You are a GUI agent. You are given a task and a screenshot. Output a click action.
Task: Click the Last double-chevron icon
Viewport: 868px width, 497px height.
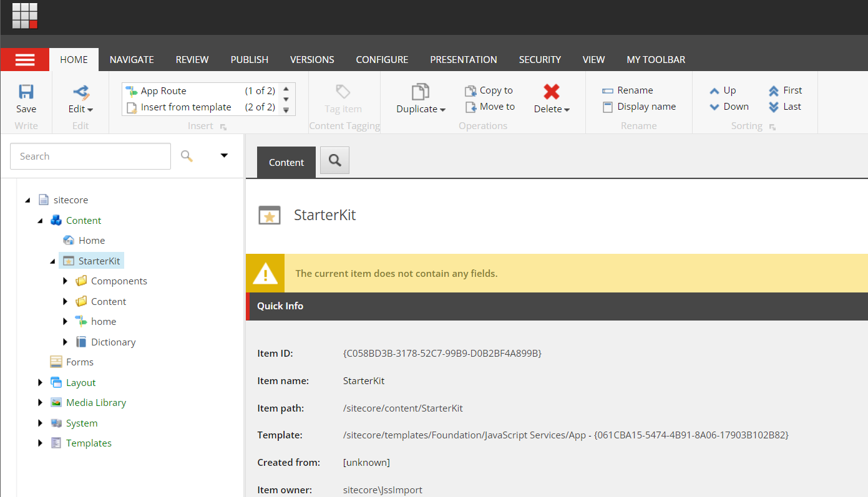[774, 107]
